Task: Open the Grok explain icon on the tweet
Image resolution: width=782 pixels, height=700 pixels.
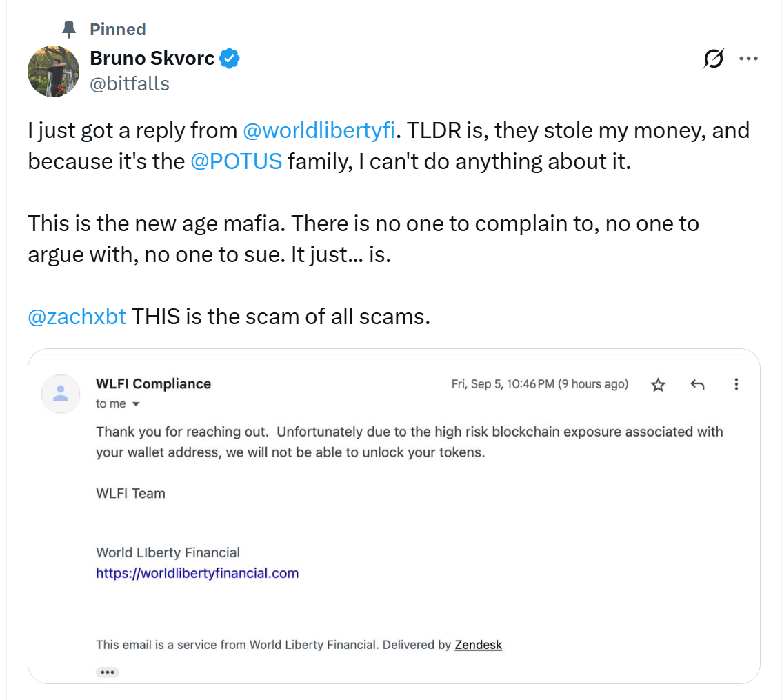Action: click(x=714, y=59)
